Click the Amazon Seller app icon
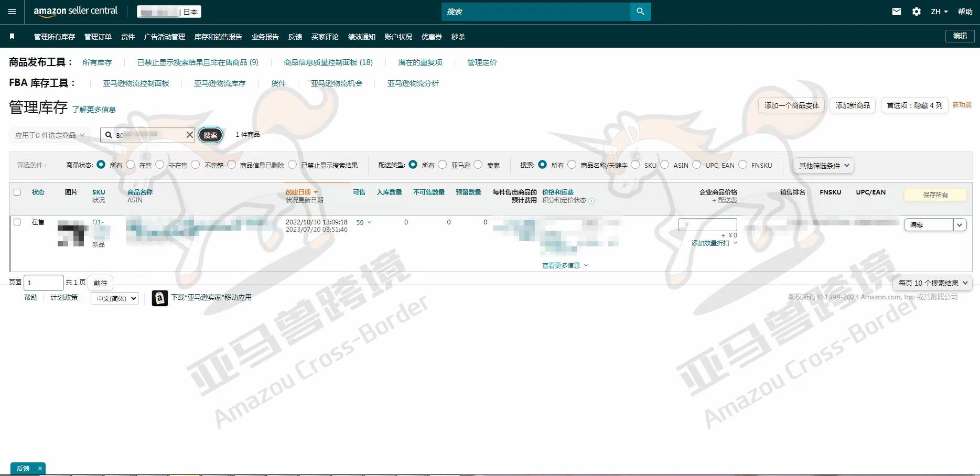Image resolution: width=980 pixels, height=476 pixels. pos(160,298)
